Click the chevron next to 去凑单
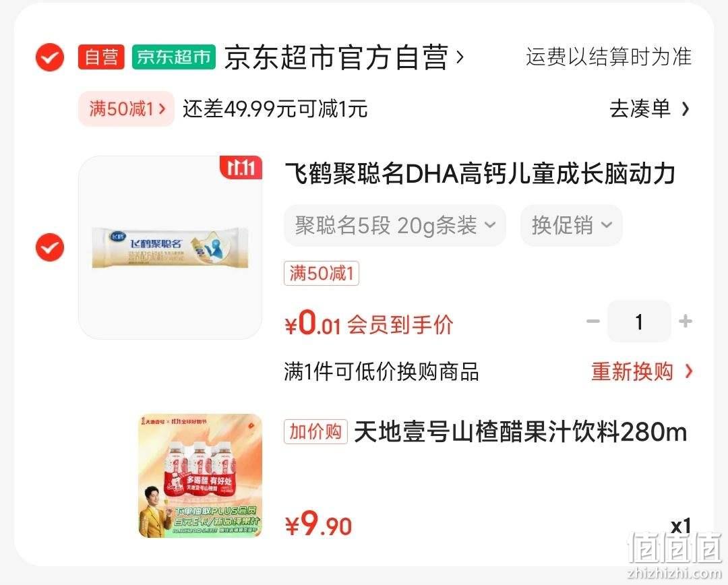 (685, 109)
